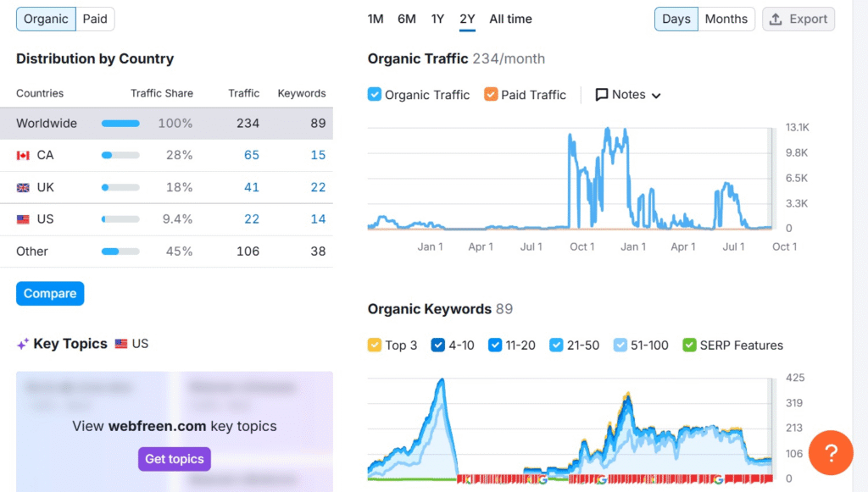Viewport: 868px width, 492px height.
Task: Click the US flag in country list
Action: point(23,219)
